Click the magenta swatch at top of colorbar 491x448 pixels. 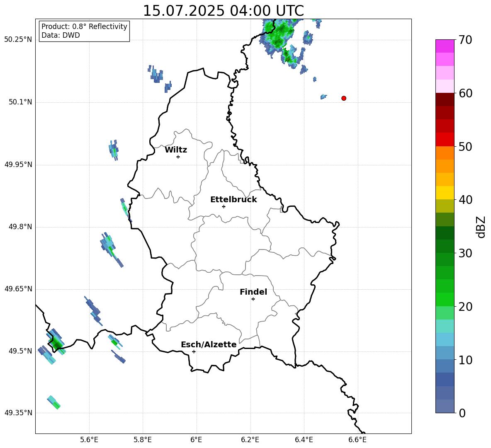pos(445,46)
